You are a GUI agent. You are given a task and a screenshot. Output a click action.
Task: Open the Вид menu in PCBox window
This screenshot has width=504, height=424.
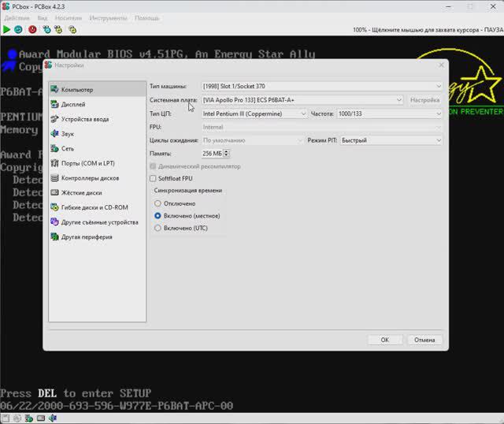42,18
